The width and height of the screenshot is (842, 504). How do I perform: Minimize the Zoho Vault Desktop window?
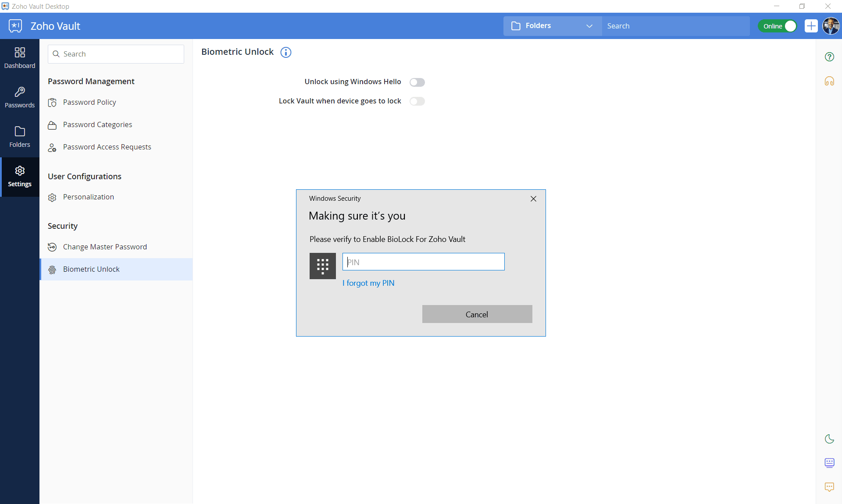tap(777, 6)
